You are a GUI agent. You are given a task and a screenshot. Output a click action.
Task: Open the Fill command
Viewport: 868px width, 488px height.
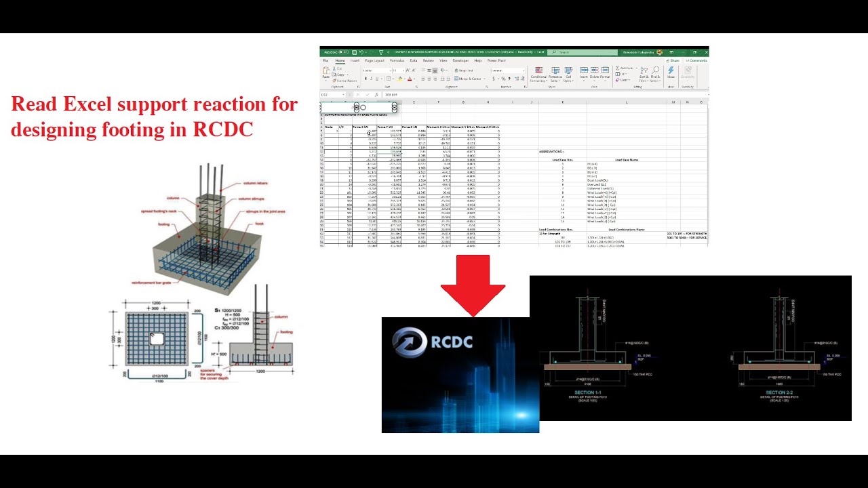click(620, 74)
